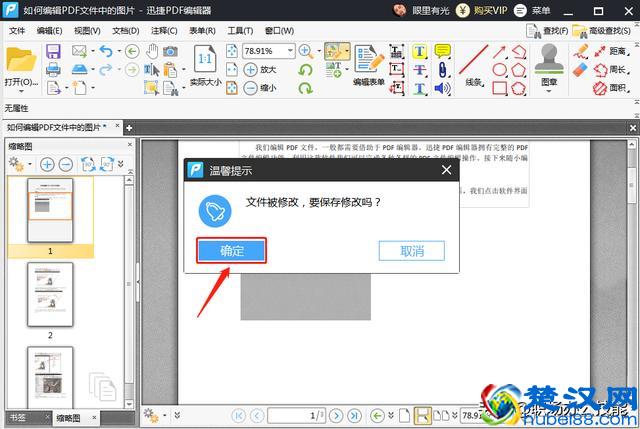
Task: Click the 取消 button in the dialog
Action: (x=411, y=251)
